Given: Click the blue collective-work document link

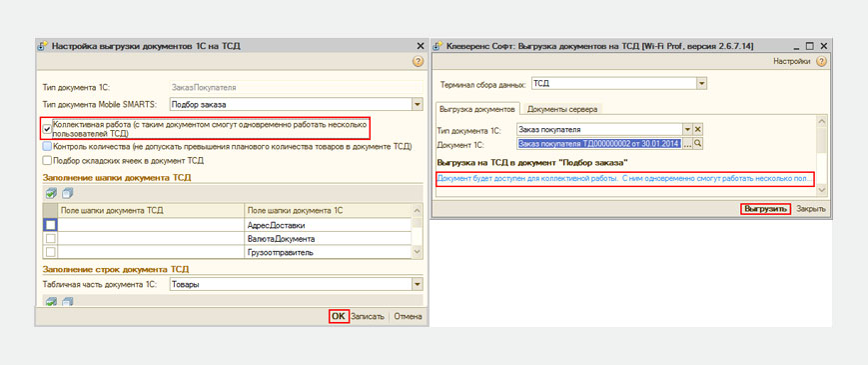Looking at the screenshot, I should 625,179.
